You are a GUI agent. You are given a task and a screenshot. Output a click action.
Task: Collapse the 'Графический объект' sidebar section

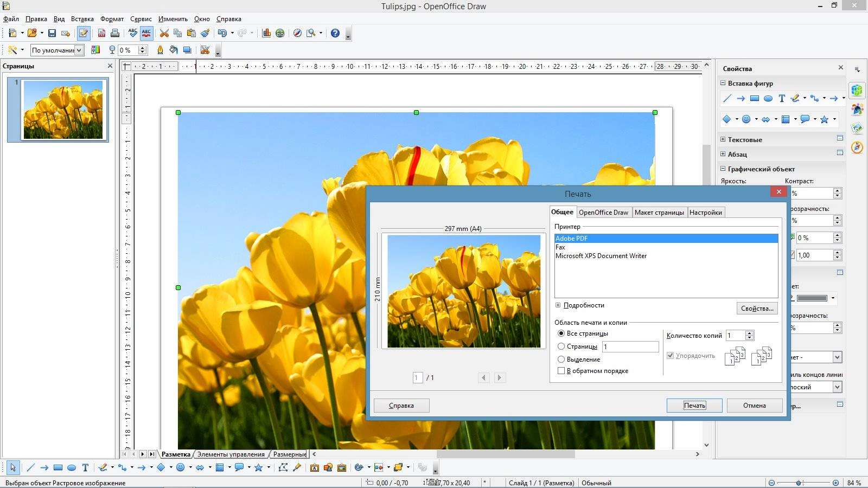pyautogui.click(x=723, y=169)
